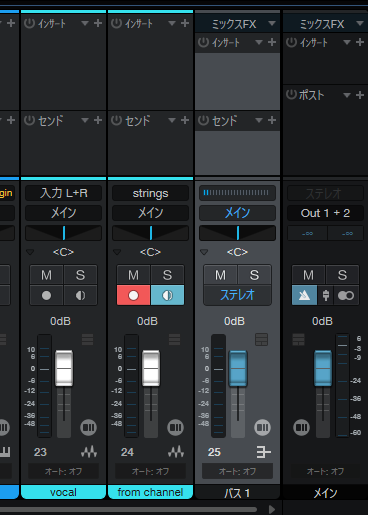Viewport: 368px width, 515px height.
Task: Turn off input monitor on from channel
Action: click(167, 295)
